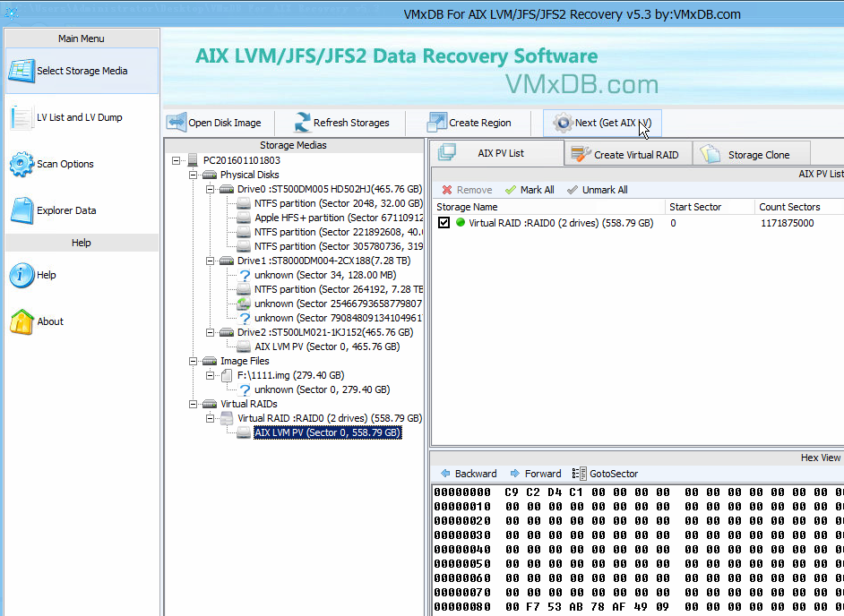Click the GotoSector button label
The image size is (844, 616).
pyautogui.click(x=614, y=474)
